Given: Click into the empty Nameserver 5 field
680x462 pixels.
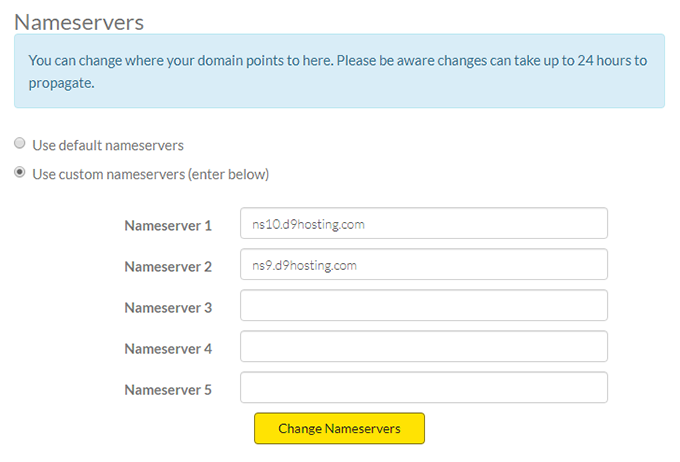Looking at the screenshot, I should [424, 387].
